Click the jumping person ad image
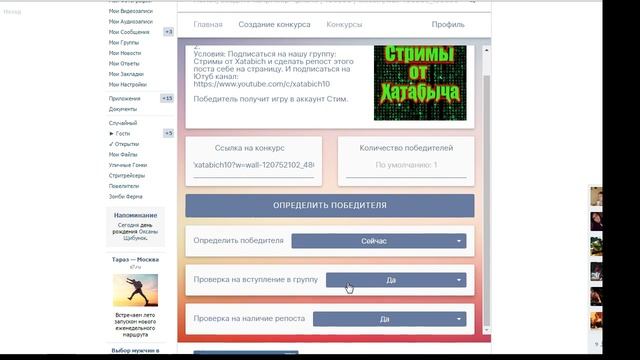Viewport: 640px width, 360px height. point(135,290)
